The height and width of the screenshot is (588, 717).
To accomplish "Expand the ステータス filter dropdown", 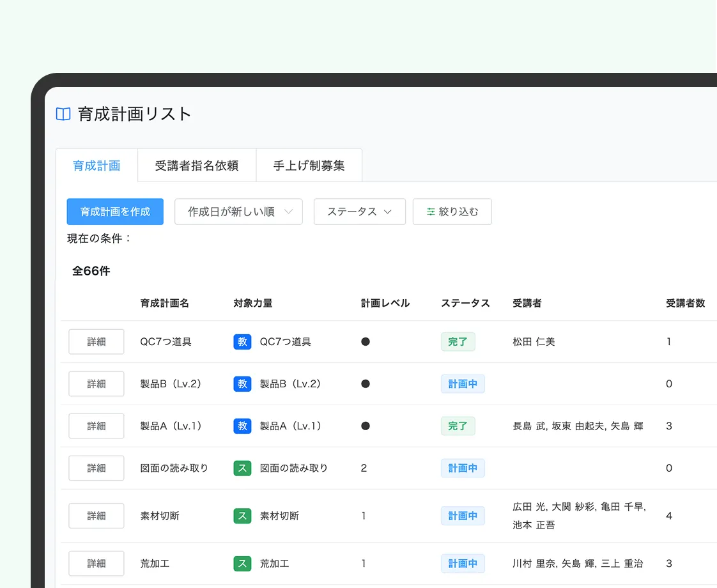I will click(359, 212).
